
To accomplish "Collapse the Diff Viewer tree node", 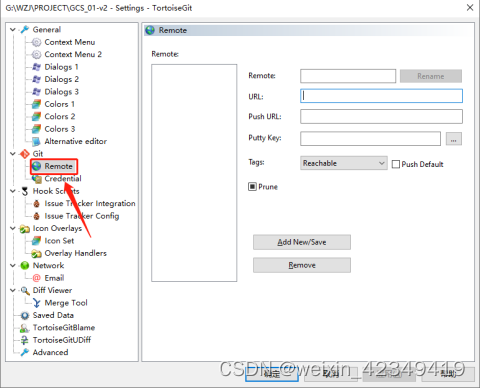I will (x=13, y=291).
